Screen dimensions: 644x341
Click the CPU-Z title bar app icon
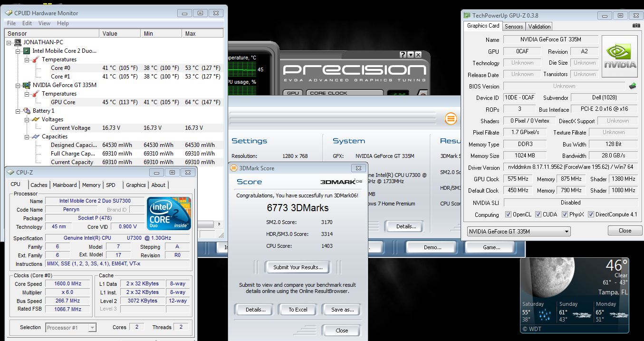pyautogui.click(x=10, y=172)
